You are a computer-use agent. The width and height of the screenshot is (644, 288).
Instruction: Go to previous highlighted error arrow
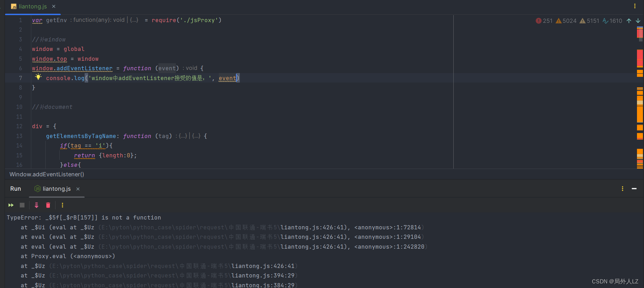(629, 21)
